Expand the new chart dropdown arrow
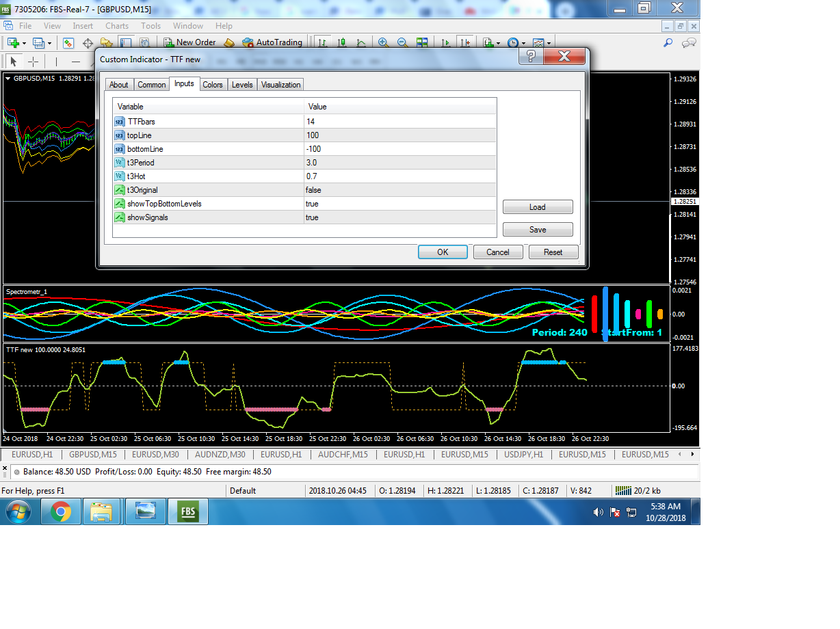This screenshot has height=629, width=840. point(24,43)
